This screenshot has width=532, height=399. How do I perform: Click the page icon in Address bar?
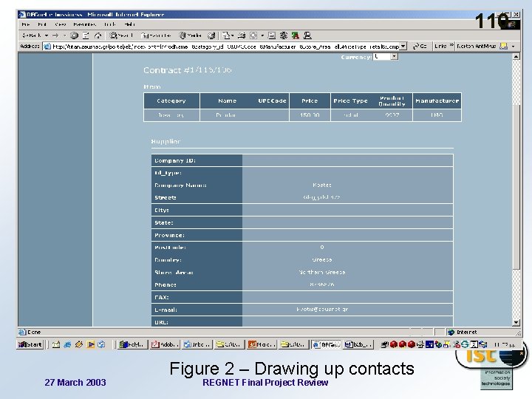click(x=47, y=47)
